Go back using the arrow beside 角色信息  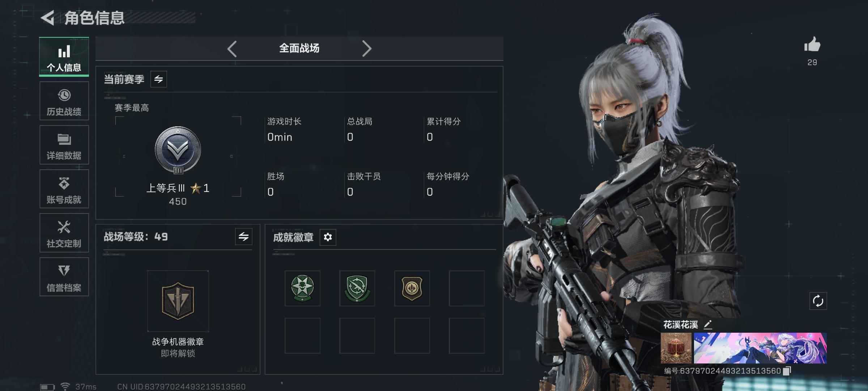pos(47,18)
